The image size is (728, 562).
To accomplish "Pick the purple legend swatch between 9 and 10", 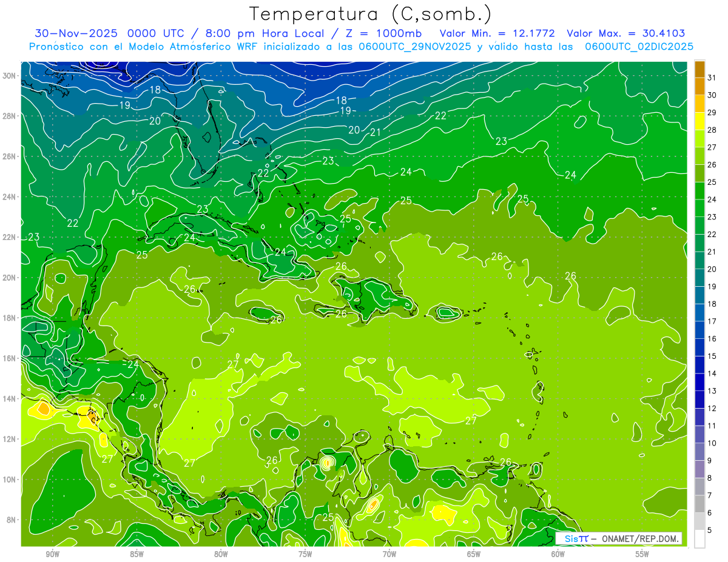I will pyautogui.click(x=699, y=451).
